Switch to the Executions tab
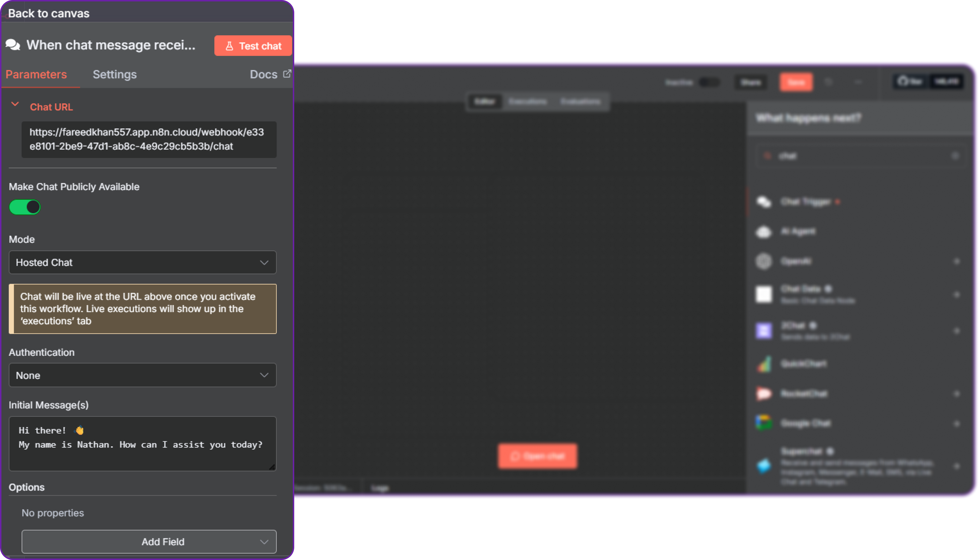Screen dimensions: 979x560 tap(528, 102)
